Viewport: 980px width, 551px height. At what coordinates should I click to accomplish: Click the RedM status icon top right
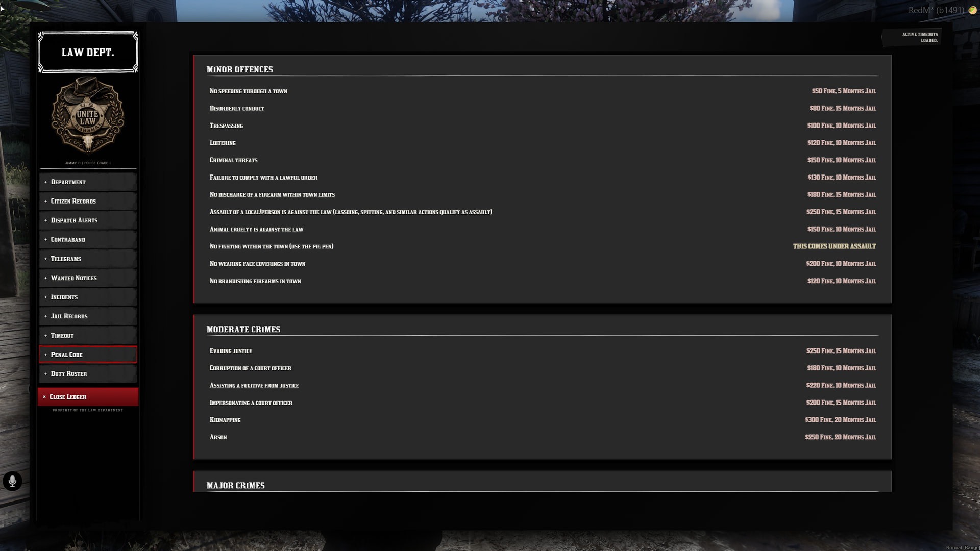point(972,10)
